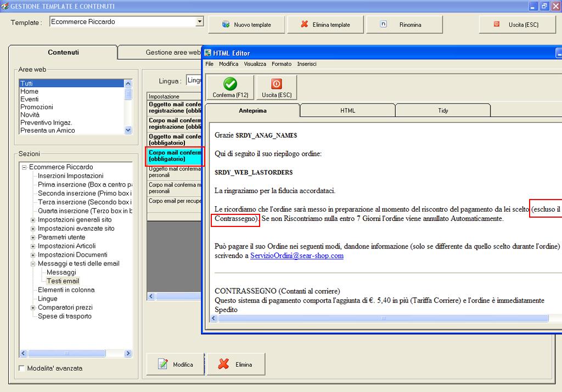Expand Impostazioni avanzate sito node

(x=33, y=229)
